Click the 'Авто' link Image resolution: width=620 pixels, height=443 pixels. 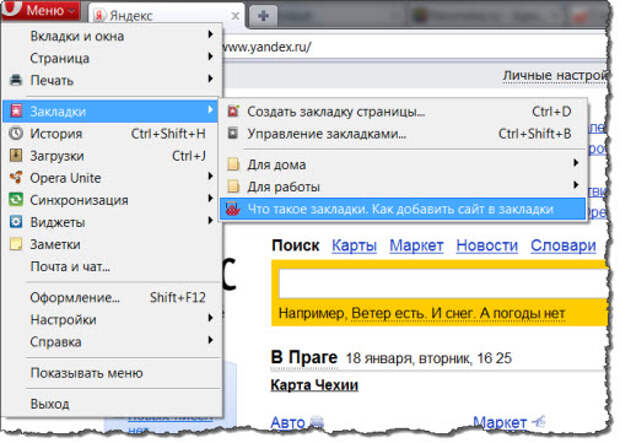coord(288,423)
